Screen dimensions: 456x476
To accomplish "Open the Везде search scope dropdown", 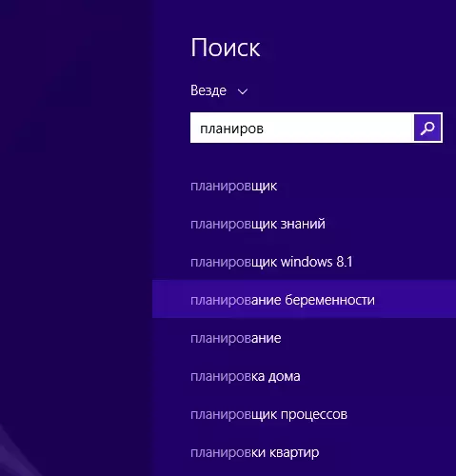I will click(219, 90).
